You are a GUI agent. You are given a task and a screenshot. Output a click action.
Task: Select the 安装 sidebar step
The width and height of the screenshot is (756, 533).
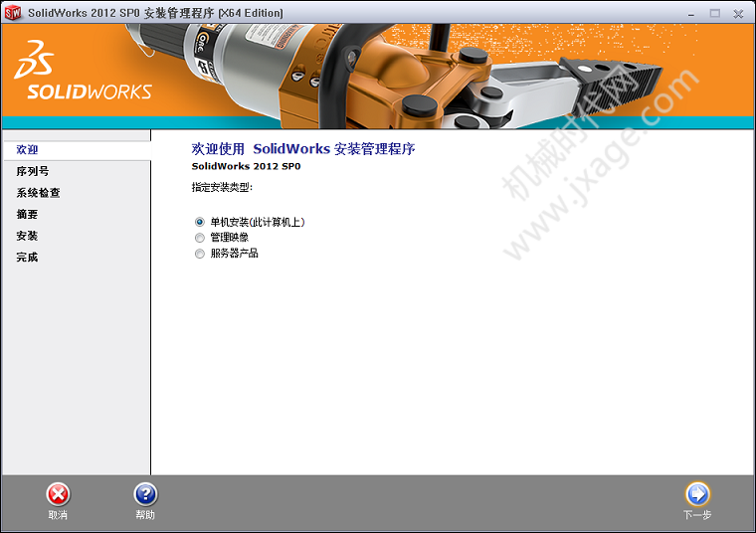pyautogui.click(x=27, y=236)
